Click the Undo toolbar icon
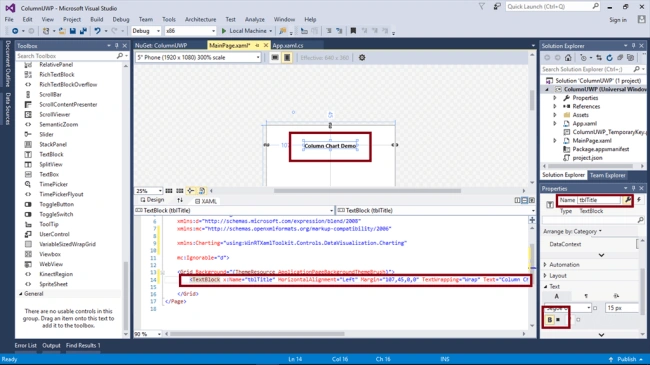The height and width of the screenshot is (365, 650). [x=97, y=31]
